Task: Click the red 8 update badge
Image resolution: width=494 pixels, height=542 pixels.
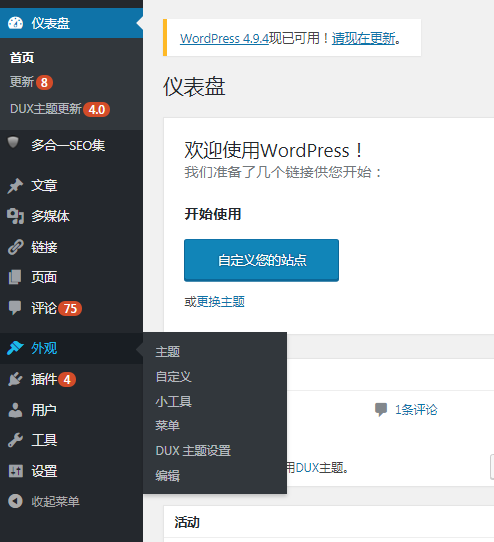Action: [44, 83]
